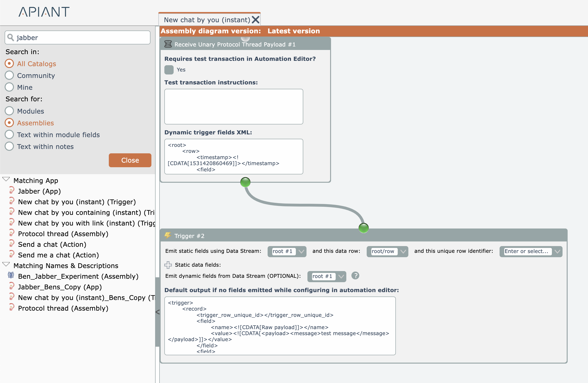Viewport: 588px width, 383px height.
Task: Click the help question mark icon
Action: click(355, 276)
